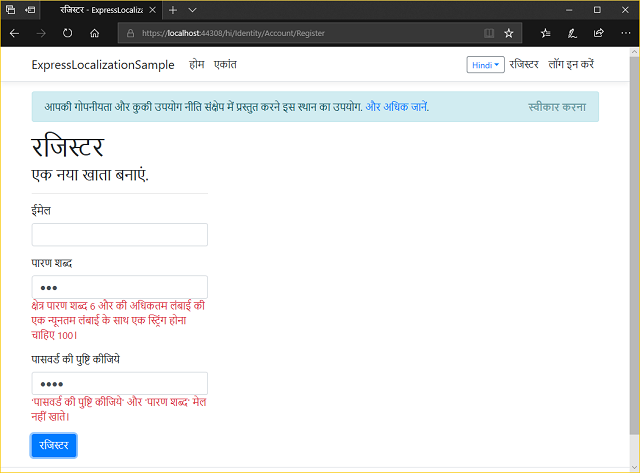This screenshot has height=473, width=640.
Task: Open the होम navigation link
Action: (x=197, y=64)
